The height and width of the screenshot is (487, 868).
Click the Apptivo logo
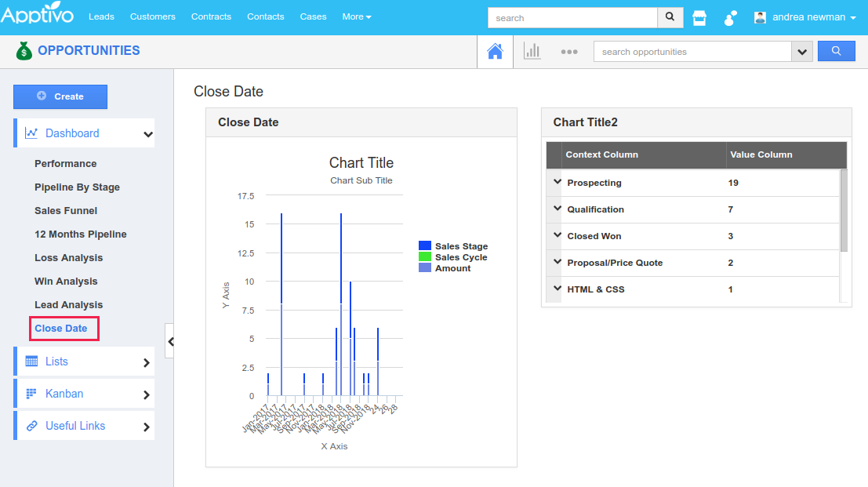pos(38,16)
